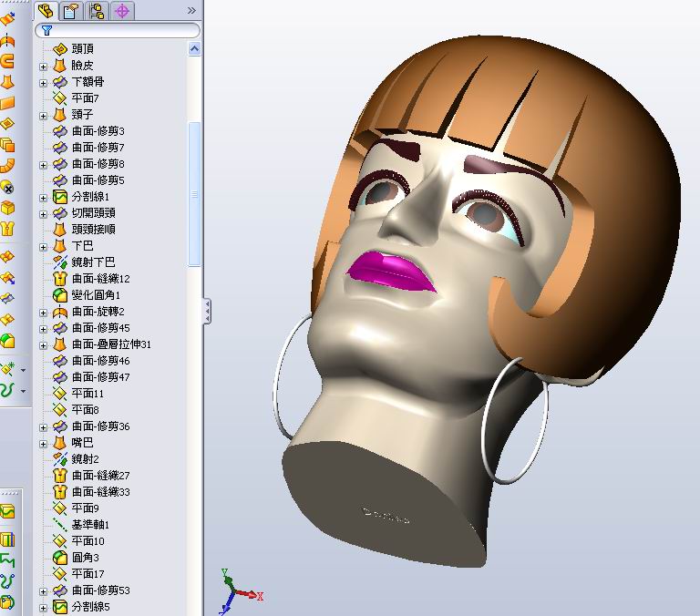The height and width of the screenshot is (616, 700).
Task: Expand the 嘴巴 feature node
Action: click(x=44, y=444)
